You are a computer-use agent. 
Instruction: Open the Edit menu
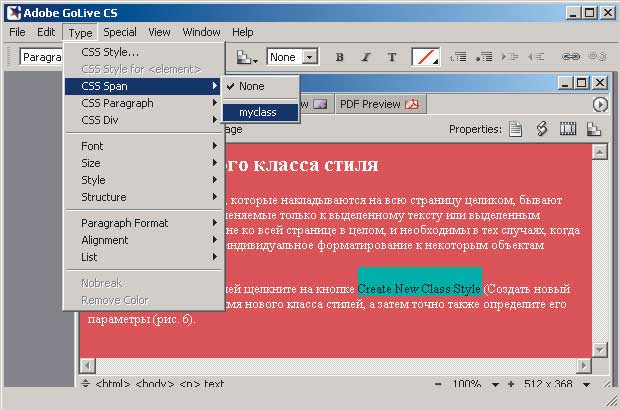point(46,32)
